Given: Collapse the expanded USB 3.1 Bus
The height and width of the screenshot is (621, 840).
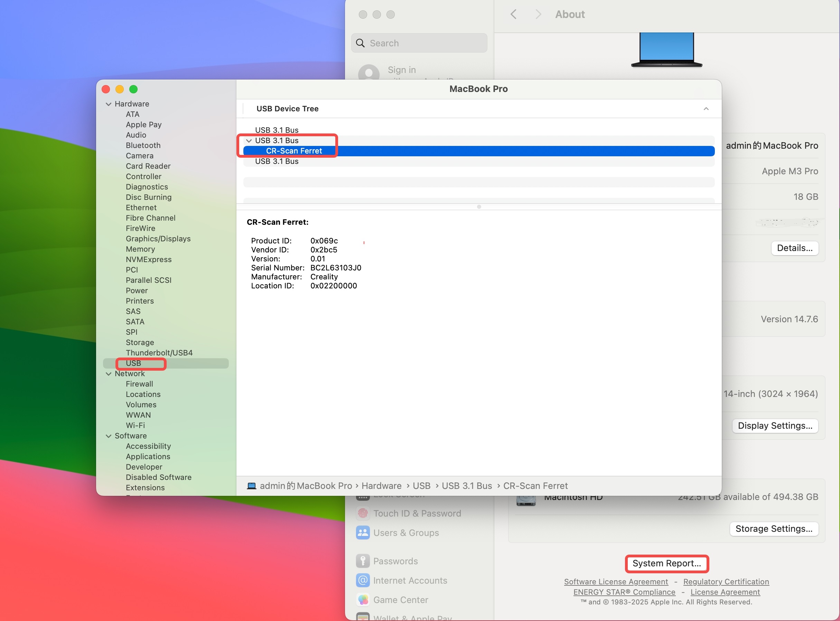Looking at the screenshot, I should coord(249,141).
